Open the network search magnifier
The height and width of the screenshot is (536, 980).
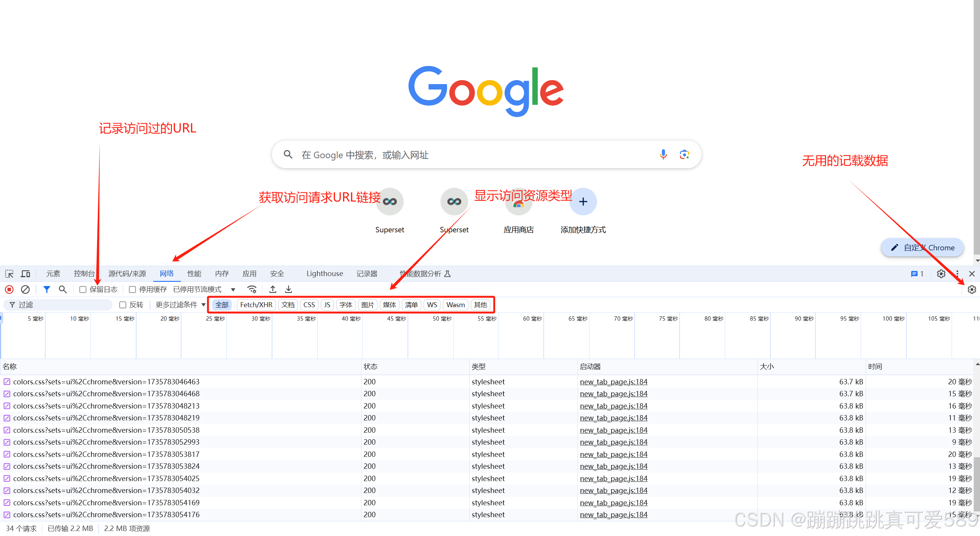(63, 290)
